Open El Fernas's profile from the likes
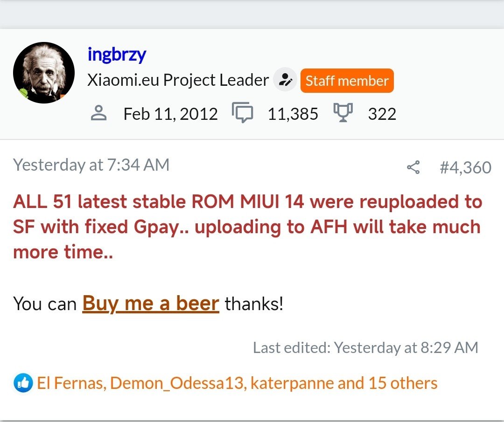Screen dimensions: 504x422 (x=70, y=383)
